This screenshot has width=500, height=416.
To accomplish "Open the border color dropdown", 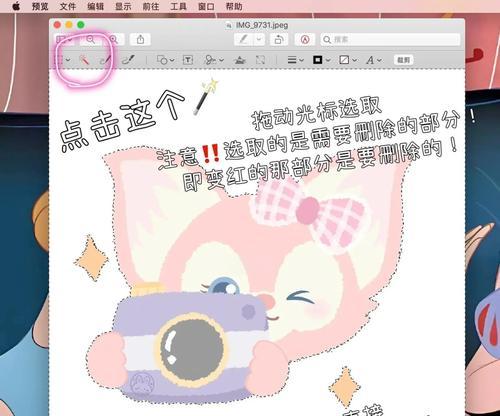I will tap(321, 60).
